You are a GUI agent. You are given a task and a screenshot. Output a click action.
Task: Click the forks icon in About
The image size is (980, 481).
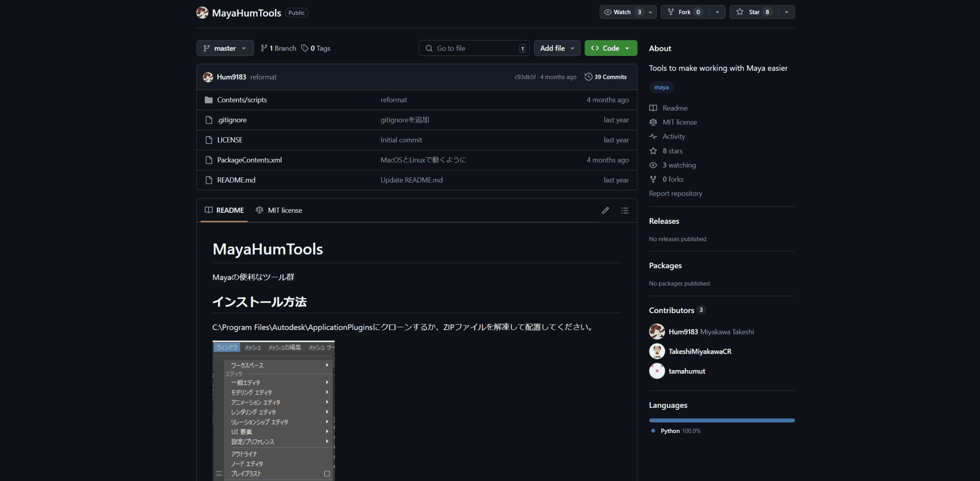653,179
